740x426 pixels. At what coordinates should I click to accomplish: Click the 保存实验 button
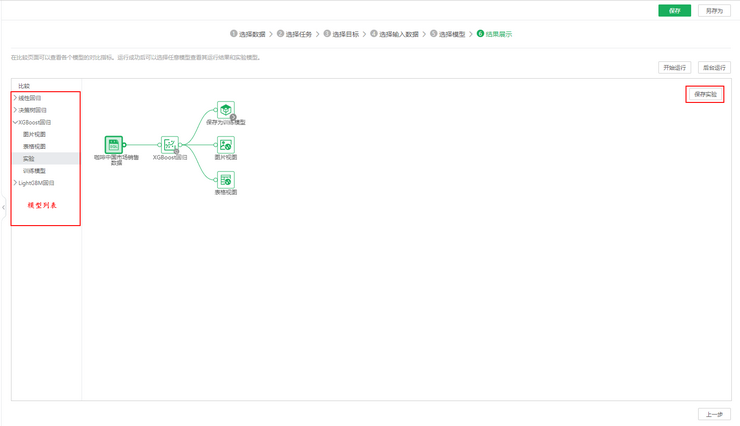click(x=705, y=94)
